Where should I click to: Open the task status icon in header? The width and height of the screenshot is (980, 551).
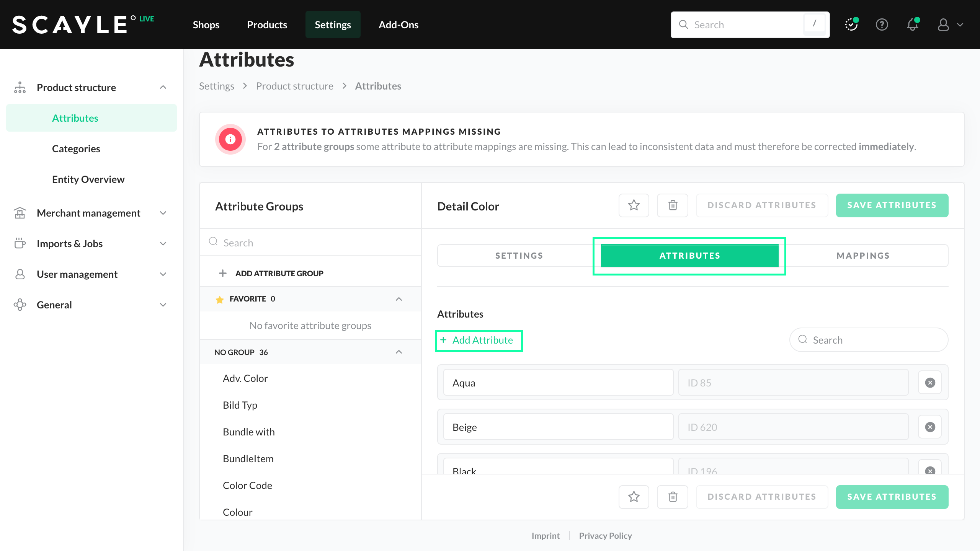[x=851, y=25]
